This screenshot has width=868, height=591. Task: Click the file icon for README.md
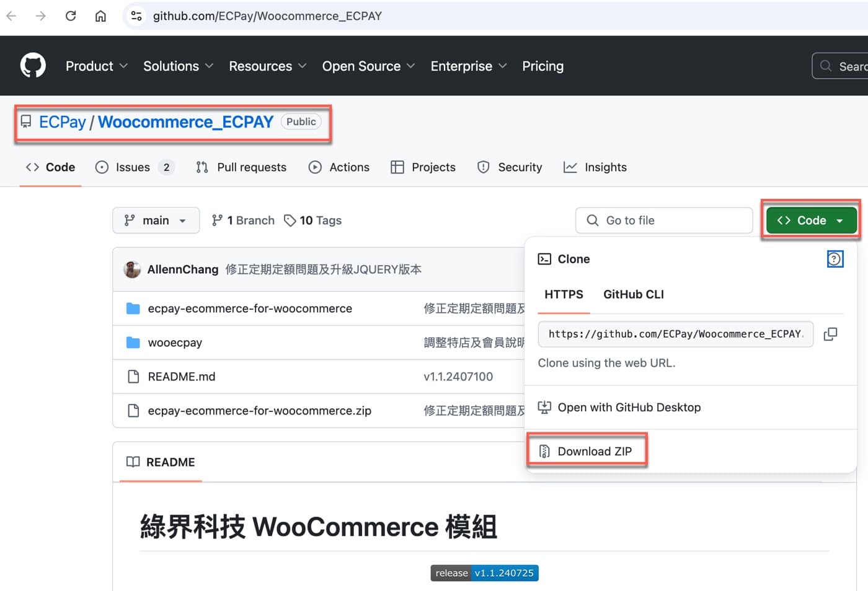pyautogui.click(x=133, y=376)
